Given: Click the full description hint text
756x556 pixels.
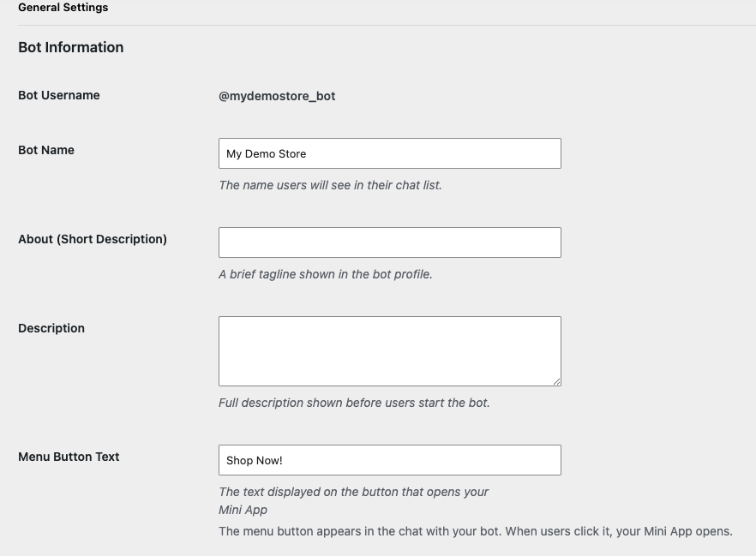Looking at the screenshot, I should pyautogui.click(x=354, y=403).
